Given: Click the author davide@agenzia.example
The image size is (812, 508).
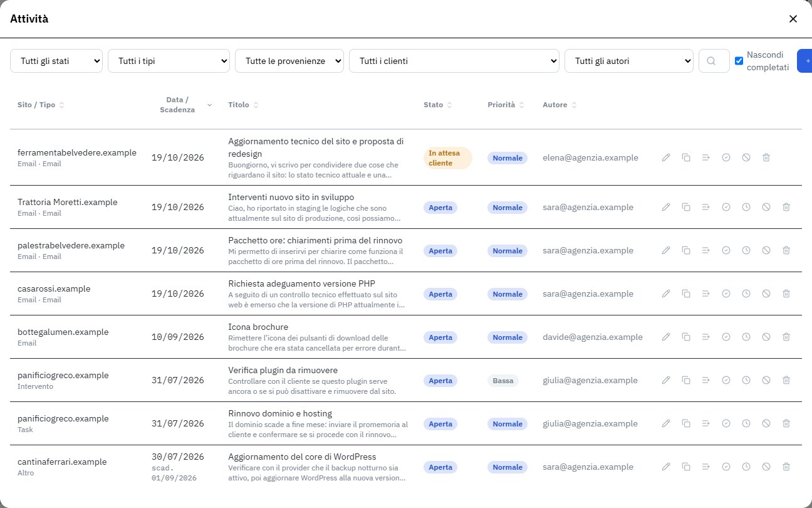Looking at the screenshot, I should 593,337.
